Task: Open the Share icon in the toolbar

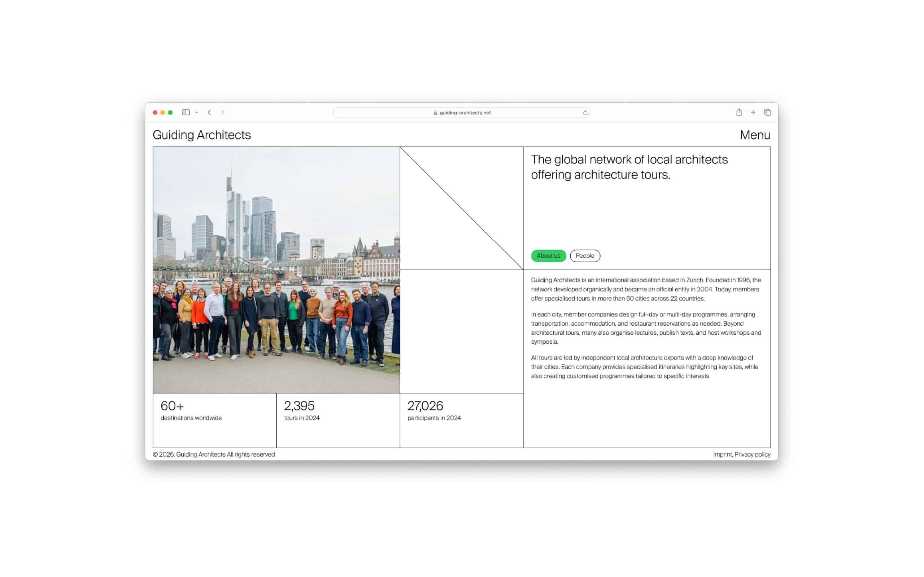Action: pyautogui.click(x=739, y=112)
